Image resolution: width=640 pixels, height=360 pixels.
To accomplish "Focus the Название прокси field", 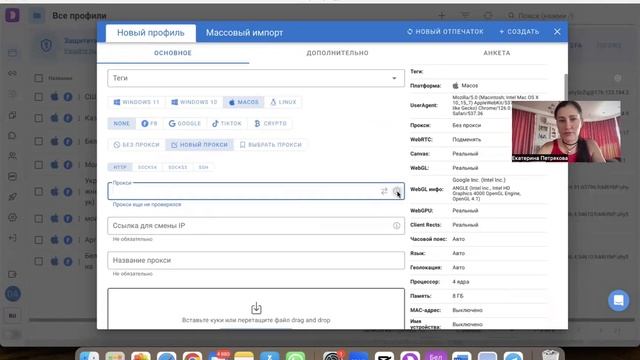I will 256,260.
